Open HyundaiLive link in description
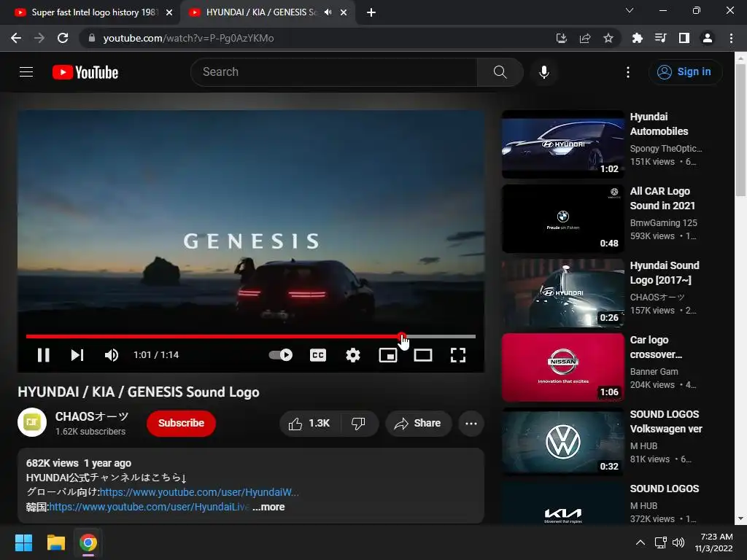The image size is (747, 560). tap(149, 507)
